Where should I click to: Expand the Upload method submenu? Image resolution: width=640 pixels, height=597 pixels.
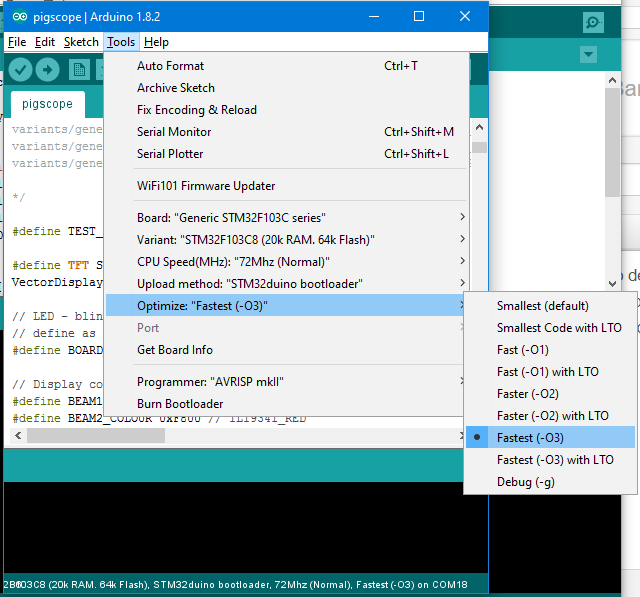(x=286, y=284)
